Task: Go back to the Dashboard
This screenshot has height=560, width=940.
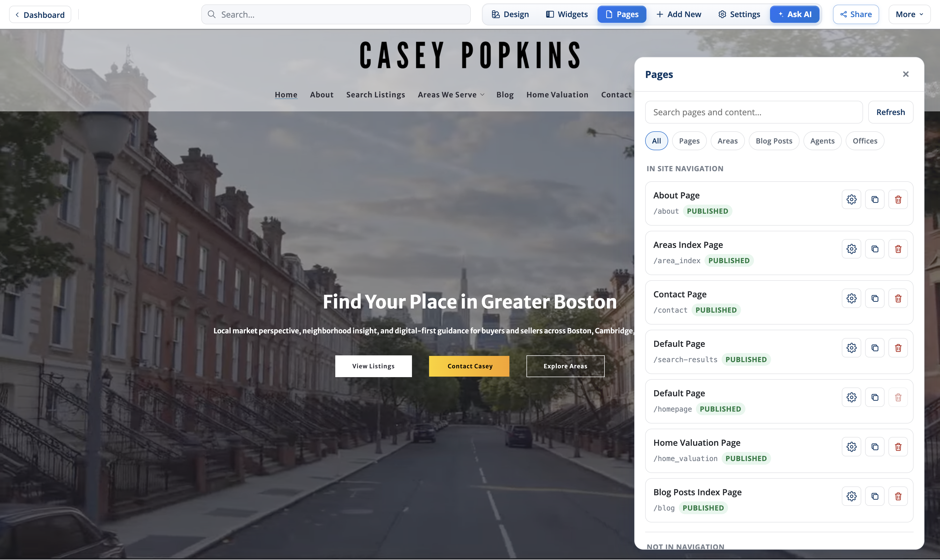Action: tap(40, 15)
